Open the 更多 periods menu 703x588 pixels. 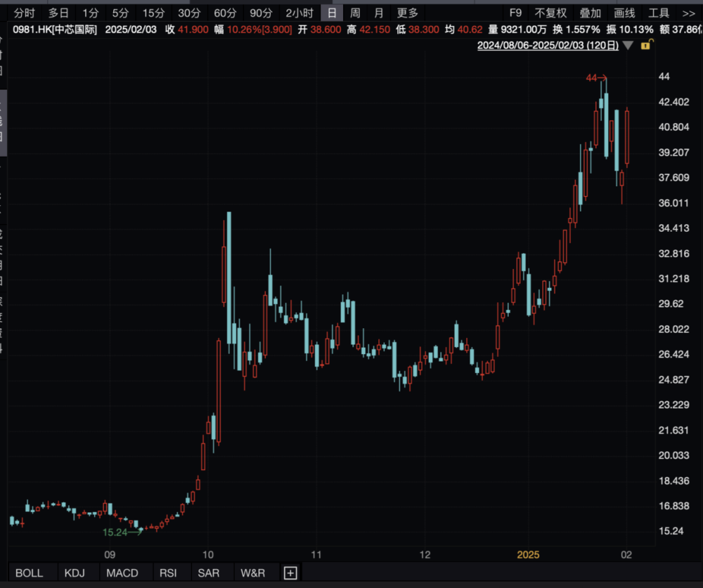pos(407,13)
